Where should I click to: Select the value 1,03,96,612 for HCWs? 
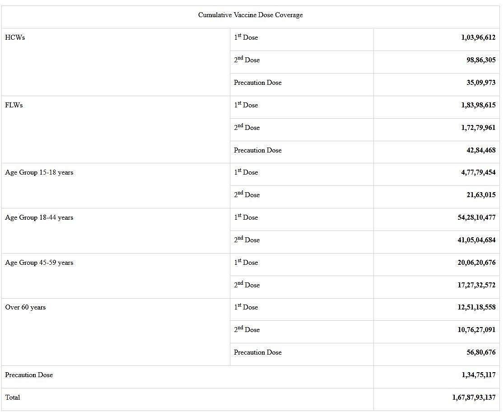478,37
